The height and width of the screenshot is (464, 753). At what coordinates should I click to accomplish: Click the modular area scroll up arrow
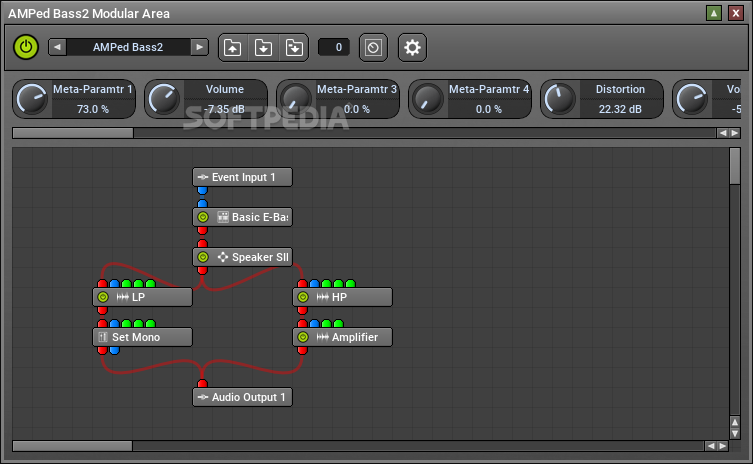[x=735, y=422]
